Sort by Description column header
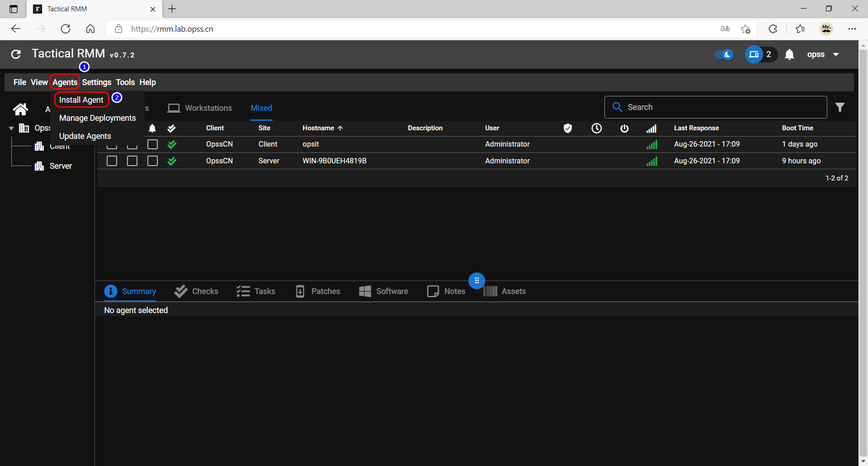 tap(425, 128)
